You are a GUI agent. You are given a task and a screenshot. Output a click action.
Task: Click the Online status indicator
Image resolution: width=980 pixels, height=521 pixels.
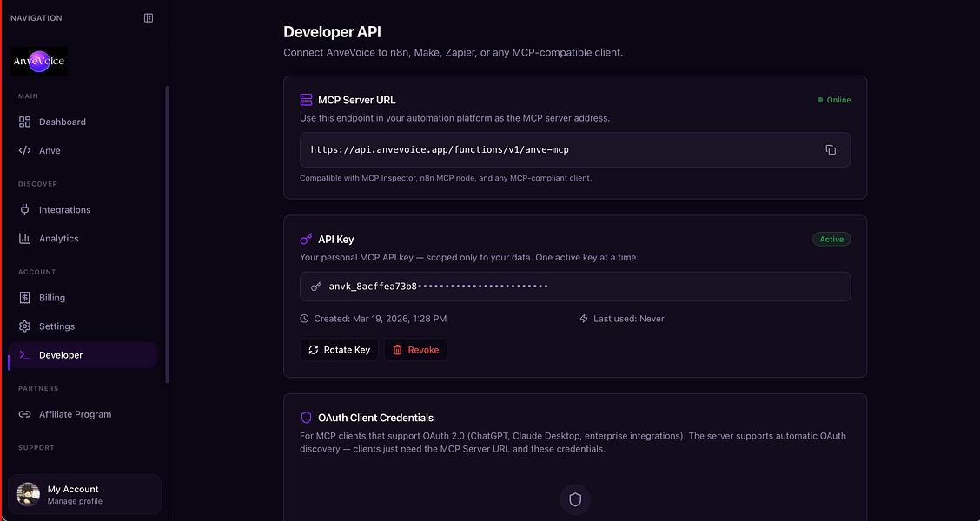click(834, 100)
